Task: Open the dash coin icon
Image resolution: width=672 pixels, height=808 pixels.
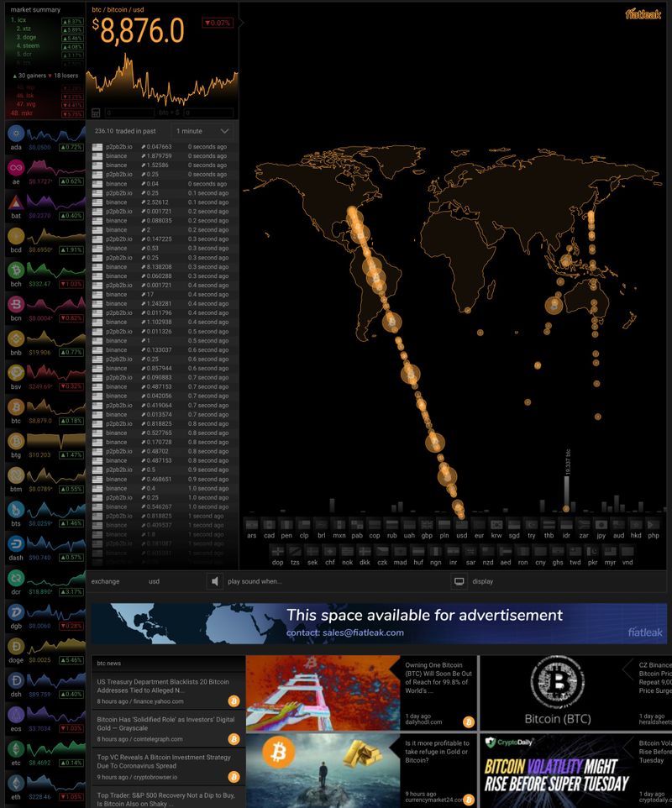Action: (15, 543)
